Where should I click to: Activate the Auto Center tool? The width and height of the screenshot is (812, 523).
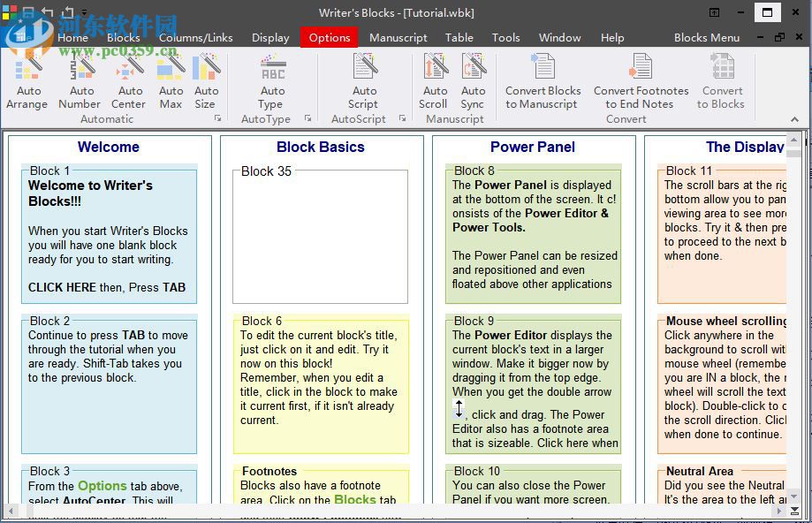click(x=129, y=80)
